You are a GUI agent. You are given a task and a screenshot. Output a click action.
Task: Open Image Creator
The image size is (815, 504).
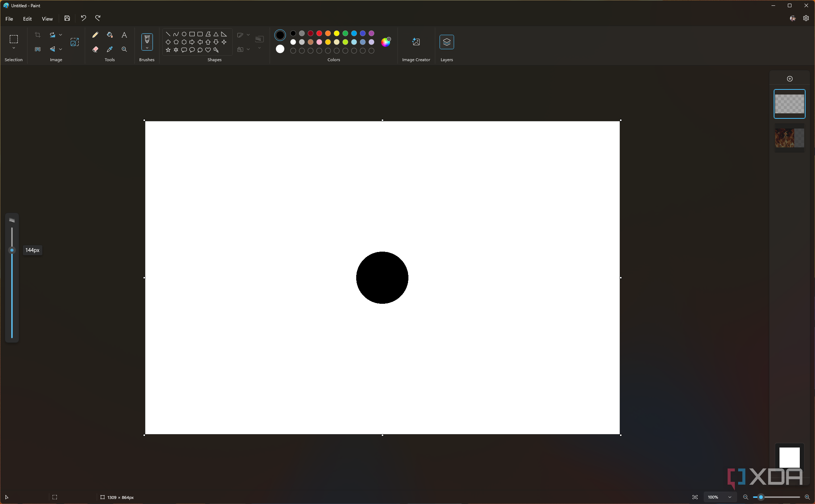pos(416,42)
